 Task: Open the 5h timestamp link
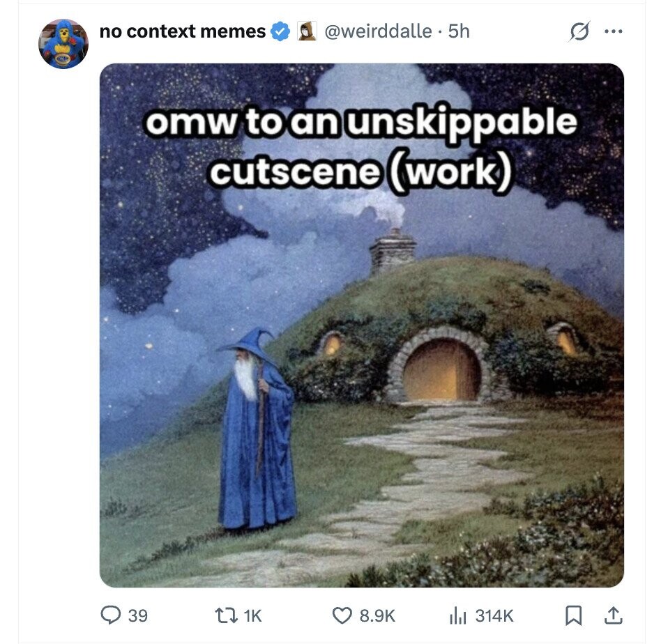click(459, 31)
